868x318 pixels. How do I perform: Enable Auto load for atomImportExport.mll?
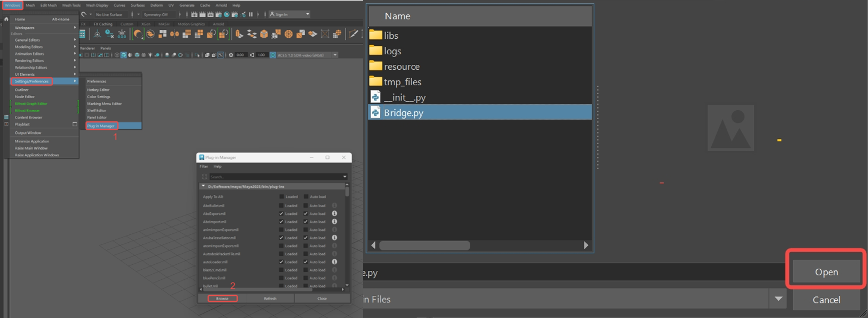pyautogui.click(x=306, y=246)
